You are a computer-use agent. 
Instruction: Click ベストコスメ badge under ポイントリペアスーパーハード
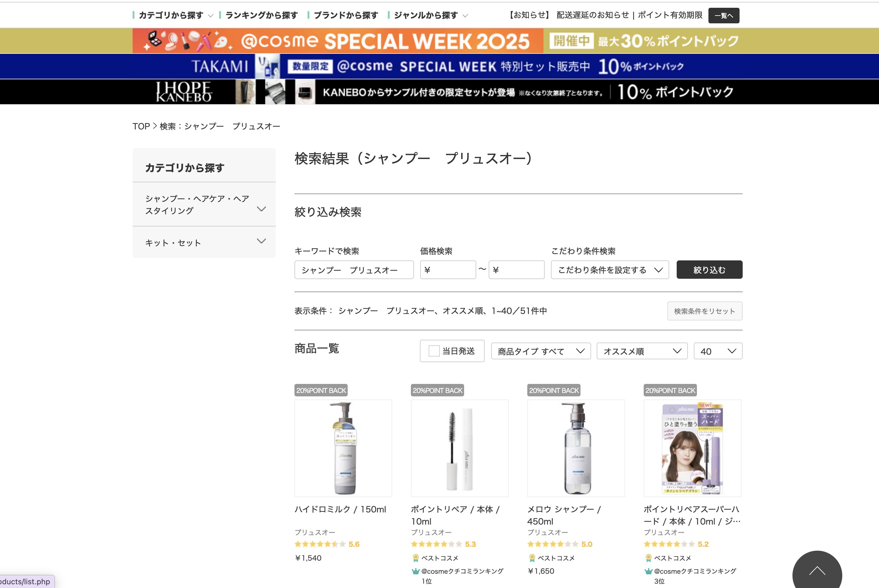click(668, 558)
